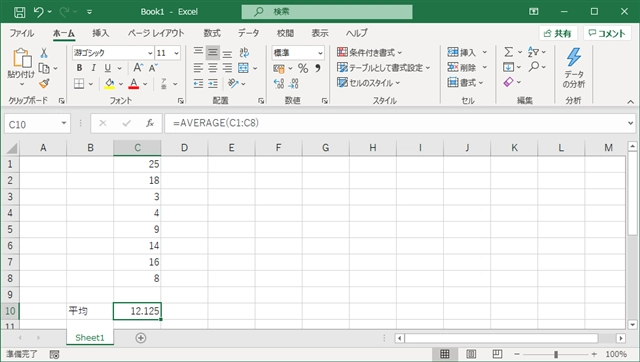Viewport: 640px width, 362px height.
Task: Click the 共有 share button
Action: click(x=558, y=33)
